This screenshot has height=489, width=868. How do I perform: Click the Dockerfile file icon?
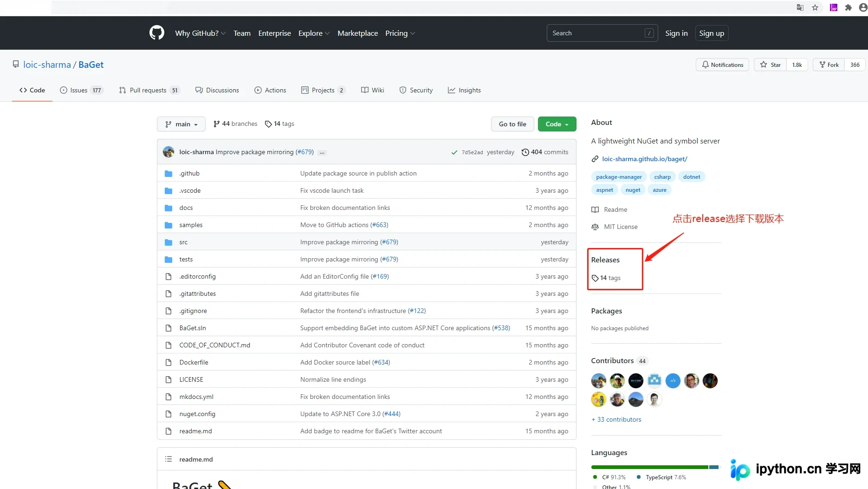point(168,363)
